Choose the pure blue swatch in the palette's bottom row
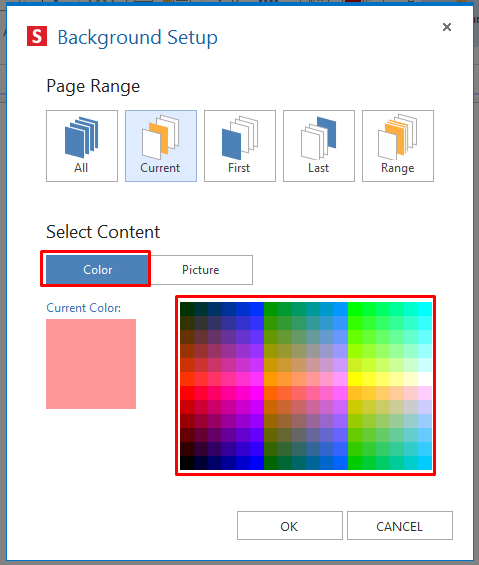 [x=257, y=463]
